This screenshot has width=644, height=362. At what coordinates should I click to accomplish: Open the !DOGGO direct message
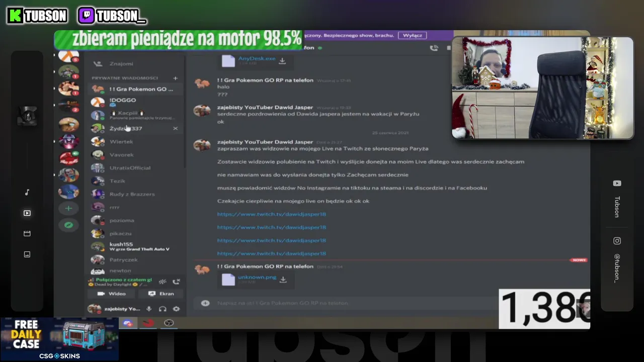coord(135,102)
